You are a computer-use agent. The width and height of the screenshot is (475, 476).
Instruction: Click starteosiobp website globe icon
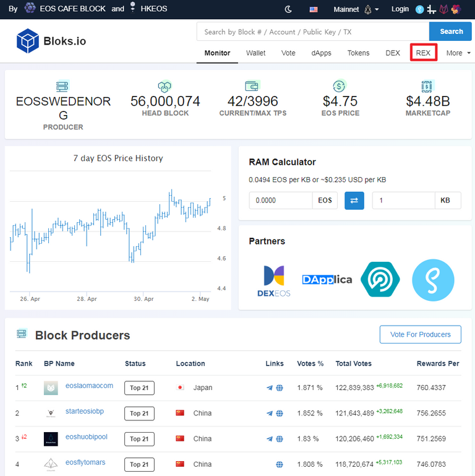[x=280, y=413]
